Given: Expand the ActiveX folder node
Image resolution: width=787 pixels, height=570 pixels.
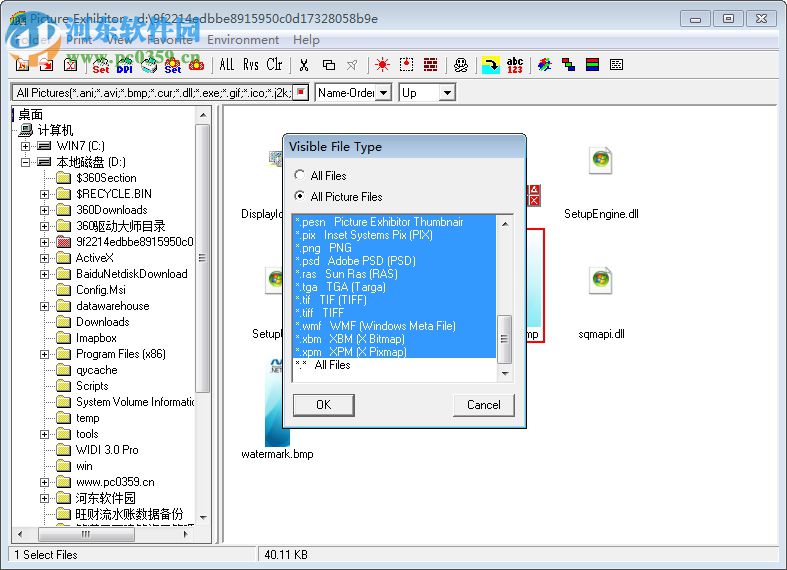Looking at the screenshot, I should (45, 258).
